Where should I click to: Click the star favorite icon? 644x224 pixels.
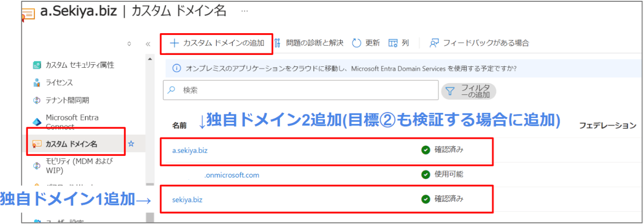point(131,144)
